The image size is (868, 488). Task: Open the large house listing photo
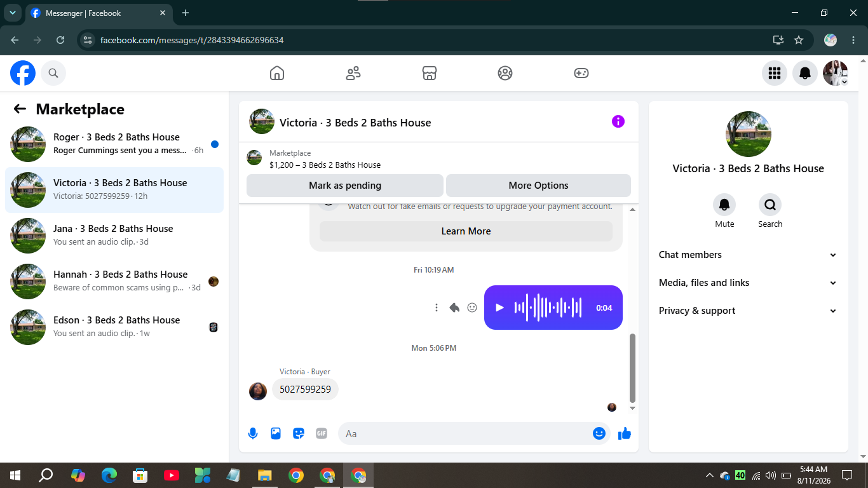point(749,134)
